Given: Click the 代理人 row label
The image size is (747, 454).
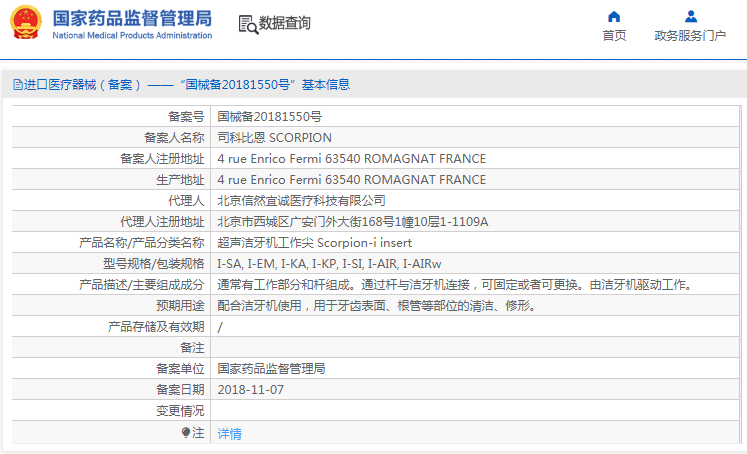Looking at the screenshot, I should point(186,201).
